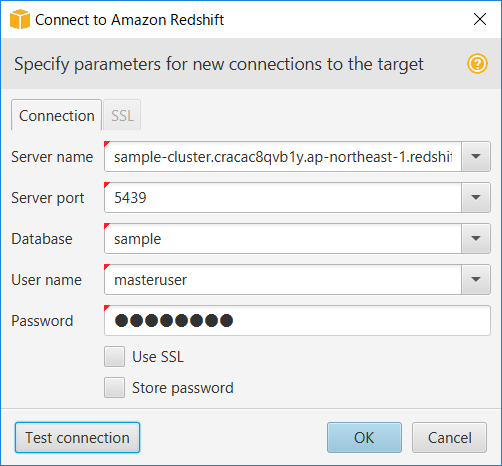Click the Server port field showing 5439
The width and height of the screenshot is (502, 466).
283,197
